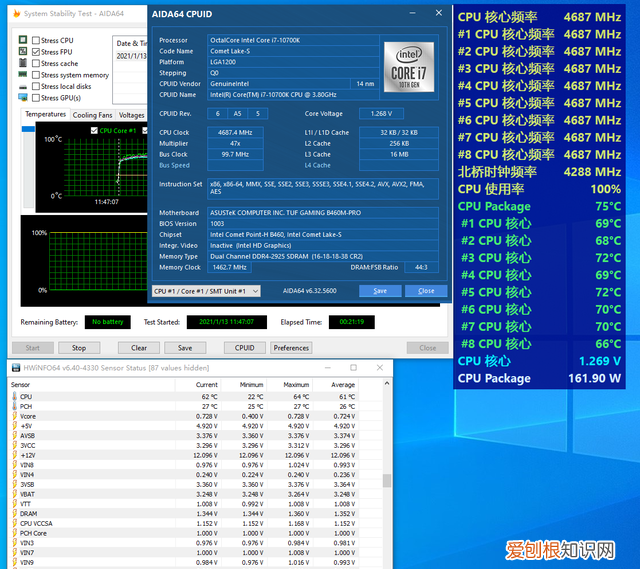Switch to the Cooling Fans tab
The width and height of the screenshot is (640, 569).
[x=93, y=115]
